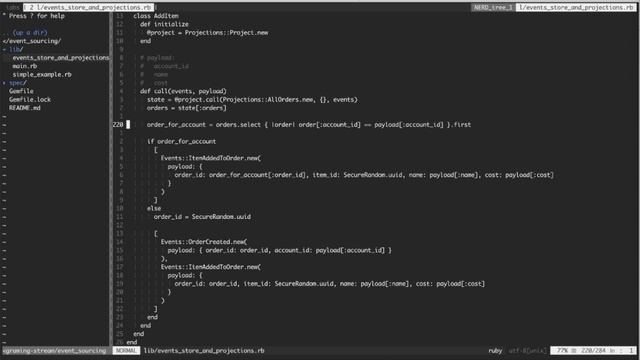
Task: Click the 220/284 line position indicator
Action: (x=593, y=351)
